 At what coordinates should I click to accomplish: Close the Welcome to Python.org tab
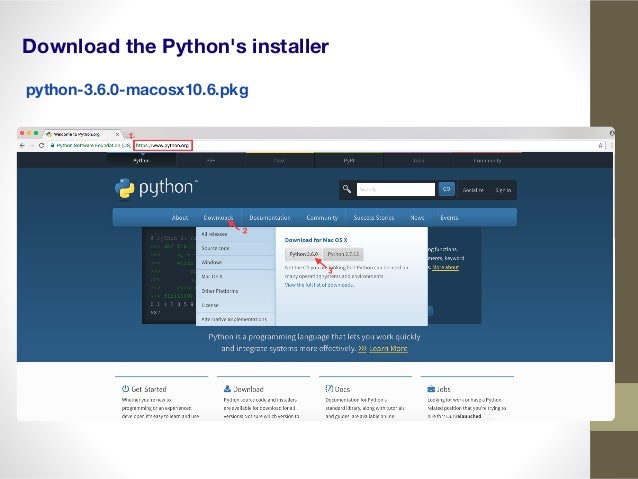click(117, 134)
